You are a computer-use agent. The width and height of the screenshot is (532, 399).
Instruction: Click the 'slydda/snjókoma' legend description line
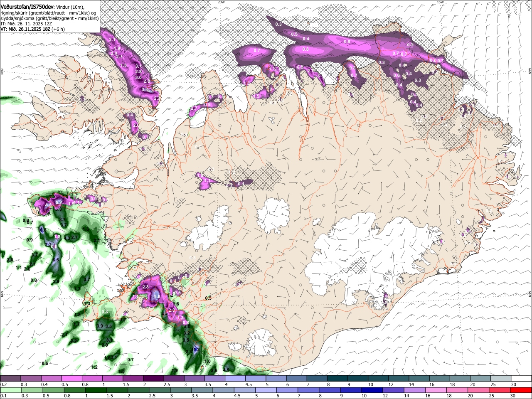(x=49, y=18)
